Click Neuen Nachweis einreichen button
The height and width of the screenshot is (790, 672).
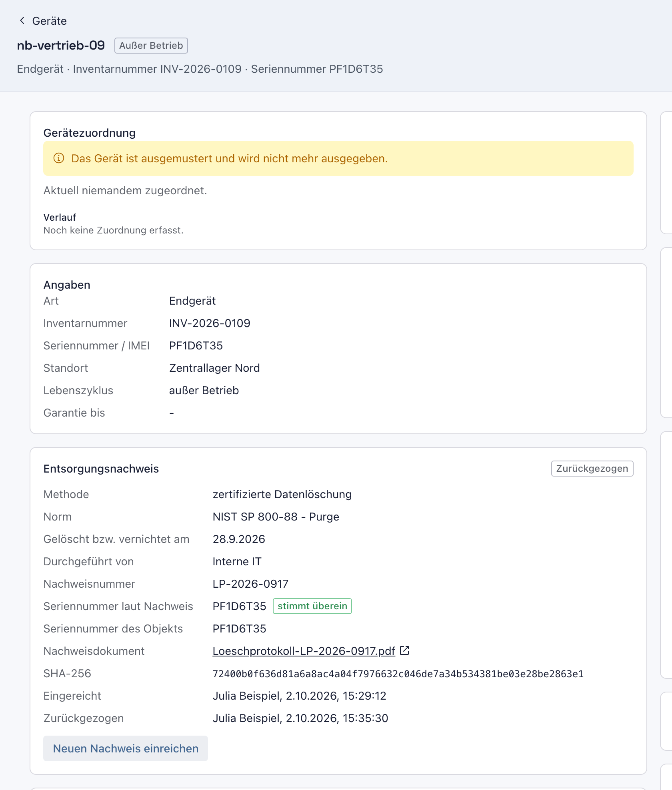click(x=126, y=748)
